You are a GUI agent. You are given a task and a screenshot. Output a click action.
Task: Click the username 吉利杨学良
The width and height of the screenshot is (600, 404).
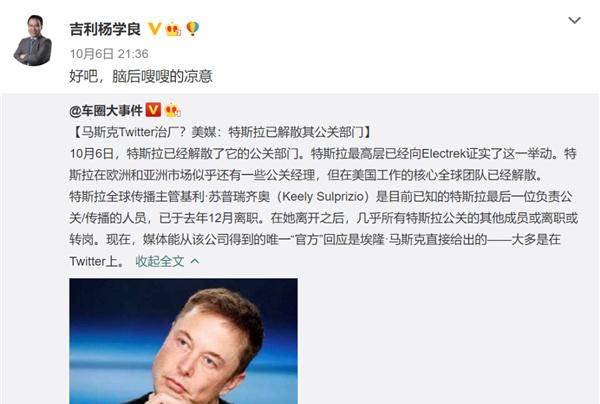coord(105,29)
